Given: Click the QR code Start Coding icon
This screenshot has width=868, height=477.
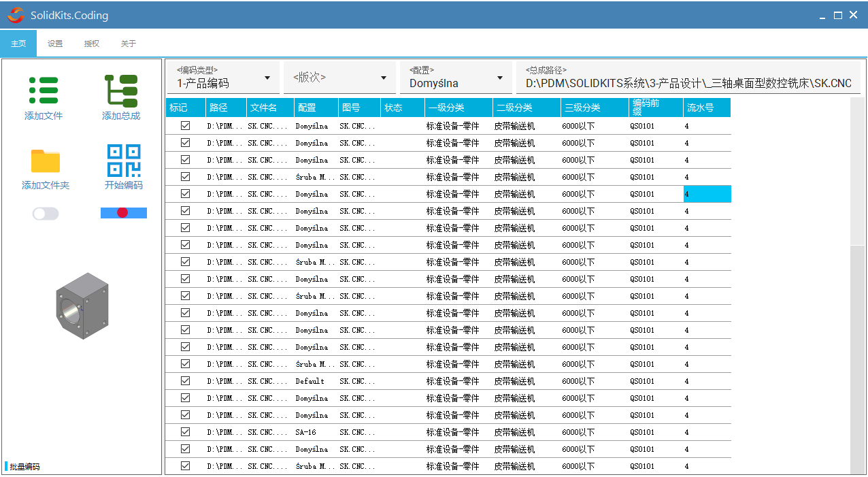Looking at the screenshot, I should (x=124, y=161).
